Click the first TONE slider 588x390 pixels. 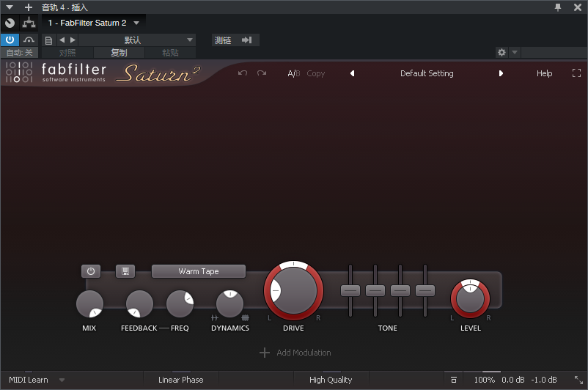point(350,290)
